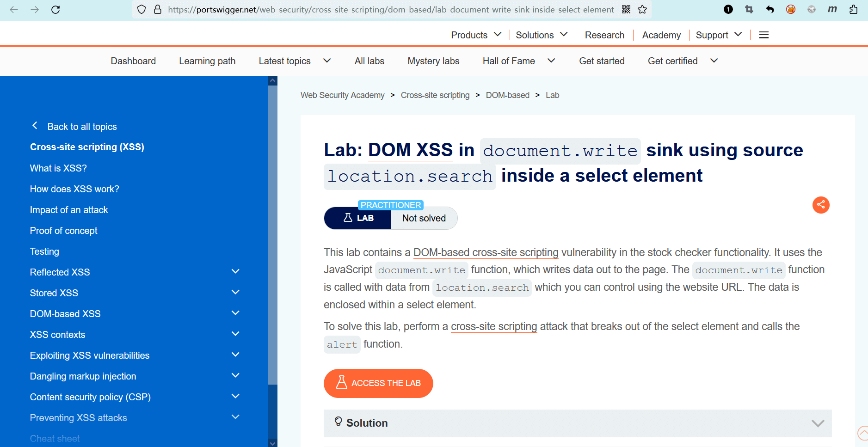View site security padlock info

[x=158, y=9]
